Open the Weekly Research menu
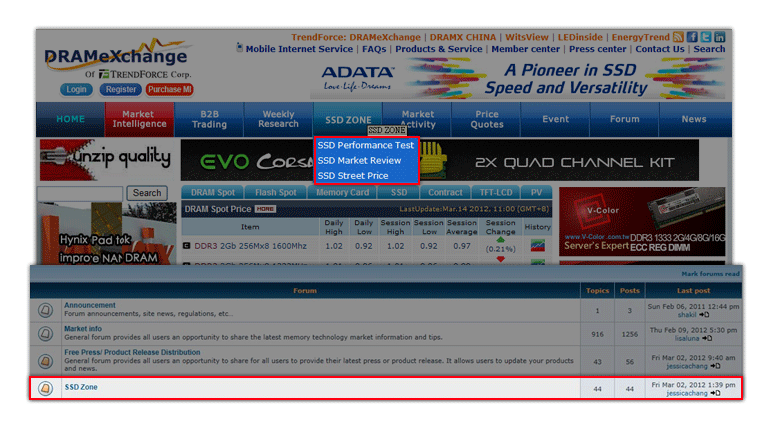 point(278,119)
